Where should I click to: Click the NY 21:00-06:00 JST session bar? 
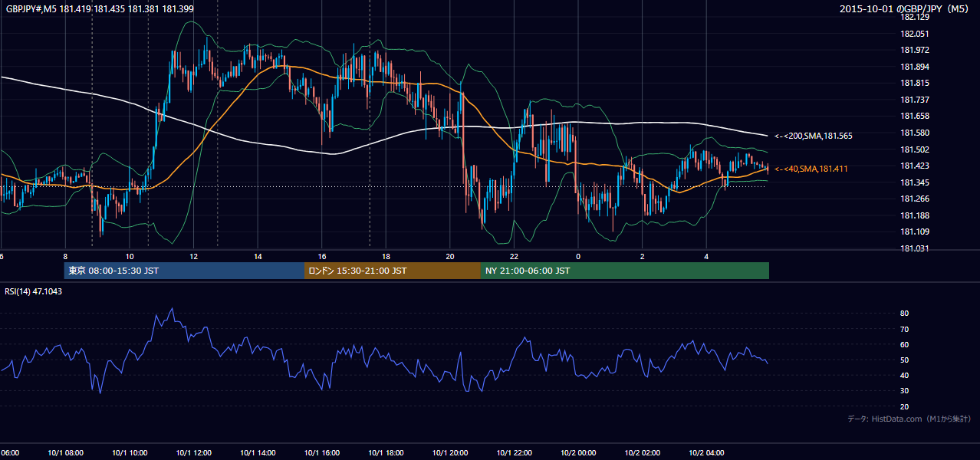click(x=625, y=271)
